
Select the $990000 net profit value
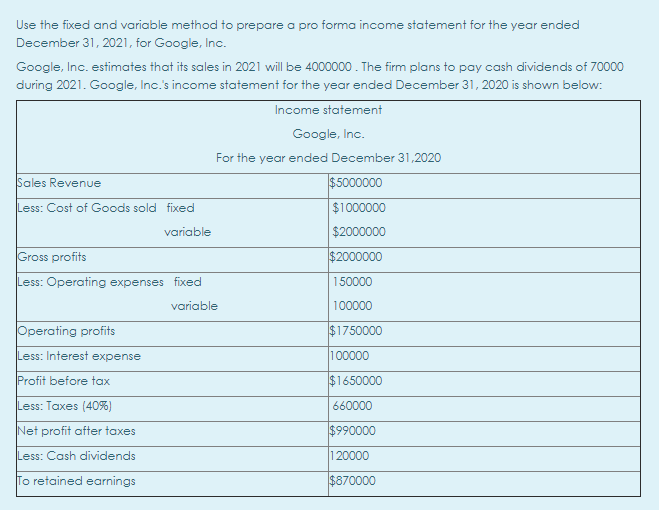tap(352, 431)
